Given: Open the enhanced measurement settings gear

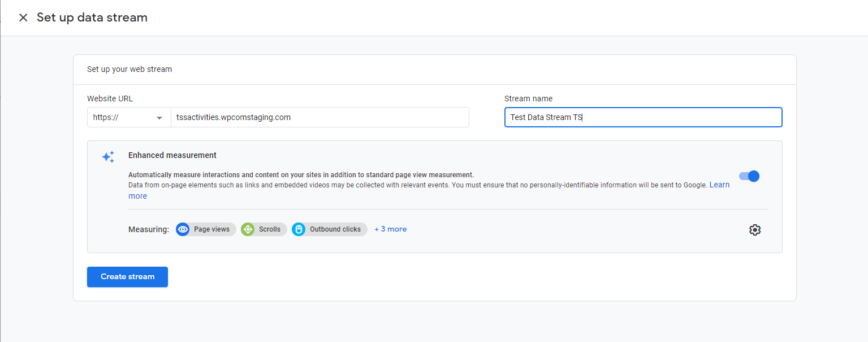Looking at the screenshot, I should (755, 230).
